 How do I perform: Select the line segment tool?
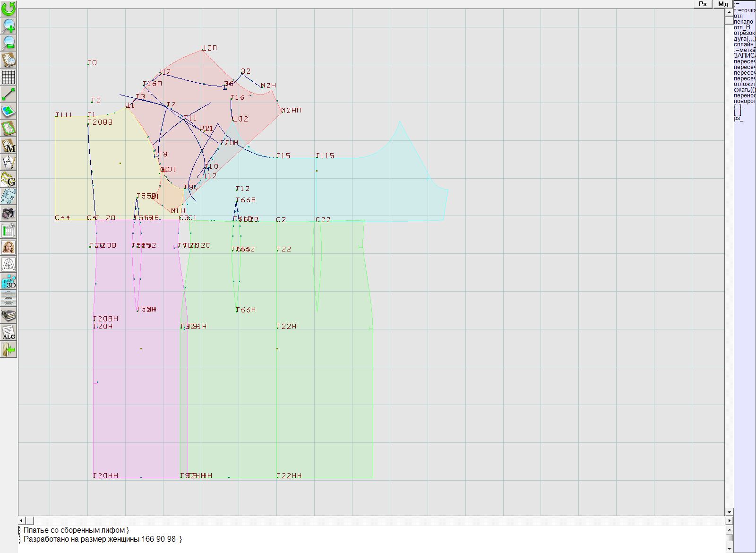coord(9,94)
